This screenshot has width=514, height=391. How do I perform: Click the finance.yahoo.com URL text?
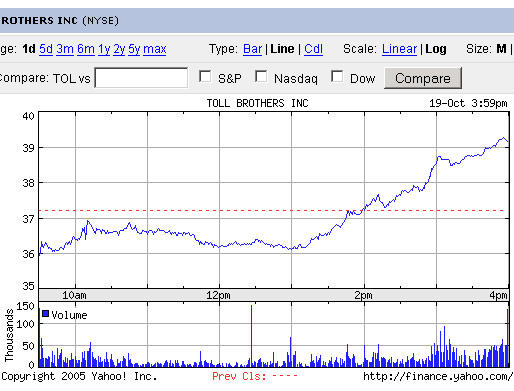(438, 376)
